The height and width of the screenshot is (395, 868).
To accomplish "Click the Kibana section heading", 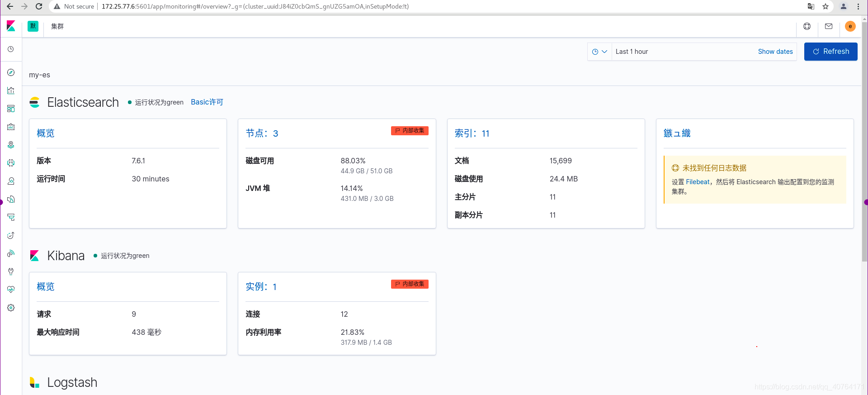I will [x=66, y=256].
